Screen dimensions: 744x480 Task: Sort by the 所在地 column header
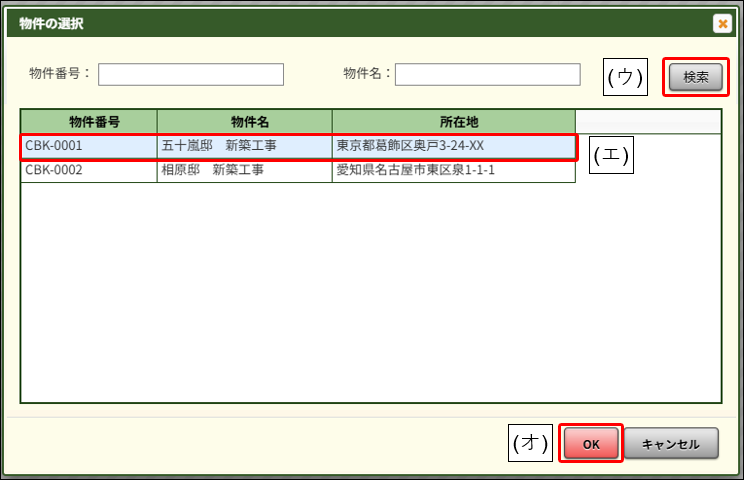tap(453, 121)
